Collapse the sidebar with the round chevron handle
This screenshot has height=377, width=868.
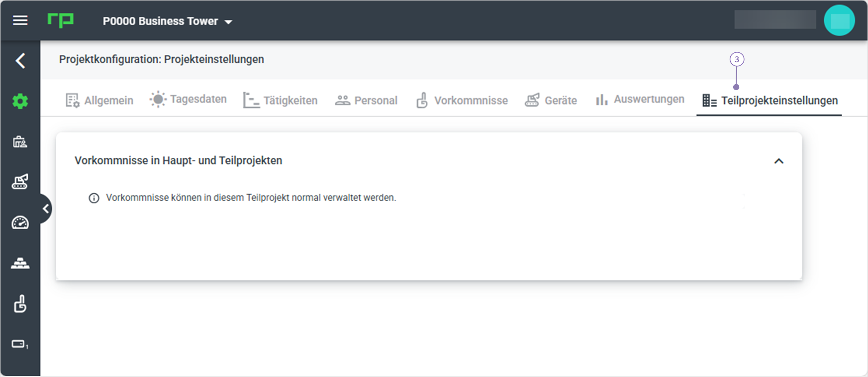point(46,209)
